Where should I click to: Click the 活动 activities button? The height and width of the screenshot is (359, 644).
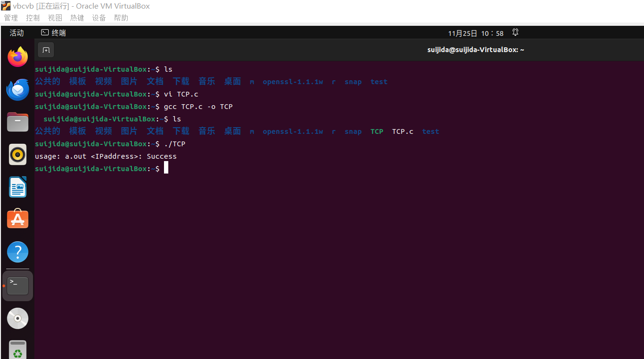tap(17, 33)
